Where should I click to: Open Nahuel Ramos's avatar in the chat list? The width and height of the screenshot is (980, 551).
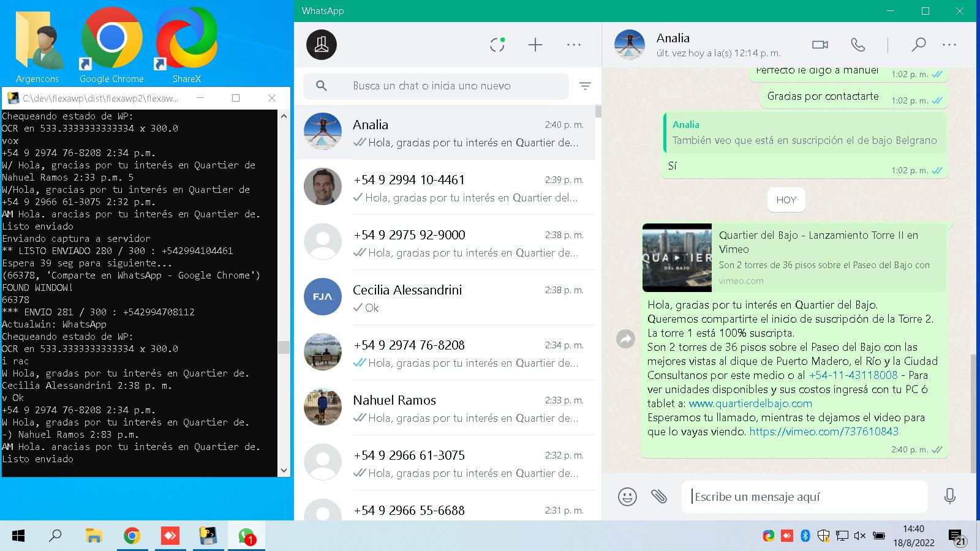pyautogui.click(x=323, y=407)
